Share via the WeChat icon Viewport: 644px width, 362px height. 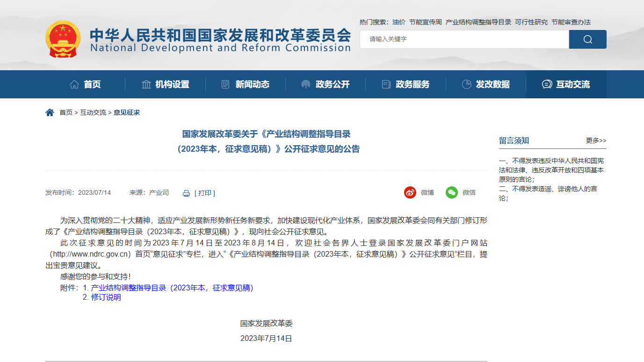(x=451, y=192)
